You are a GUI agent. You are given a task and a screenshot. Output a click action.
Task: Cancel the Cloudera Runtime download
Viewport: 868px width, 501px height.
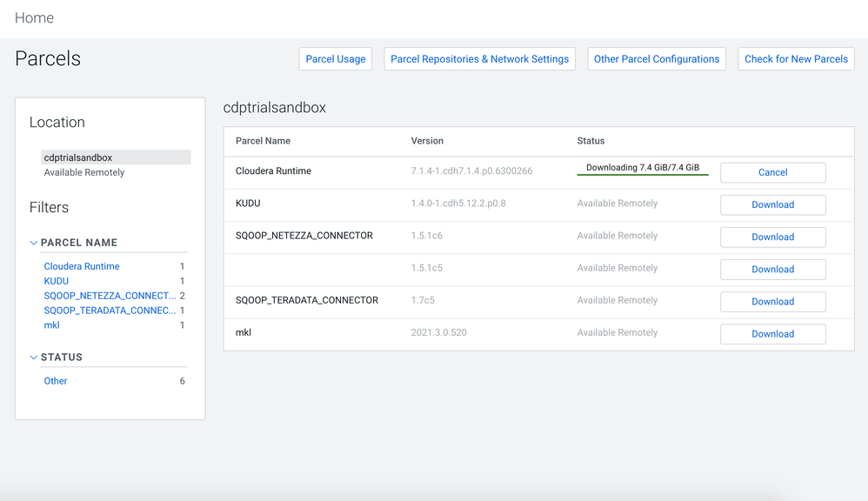pyautogui.click(x=773, y=172)
